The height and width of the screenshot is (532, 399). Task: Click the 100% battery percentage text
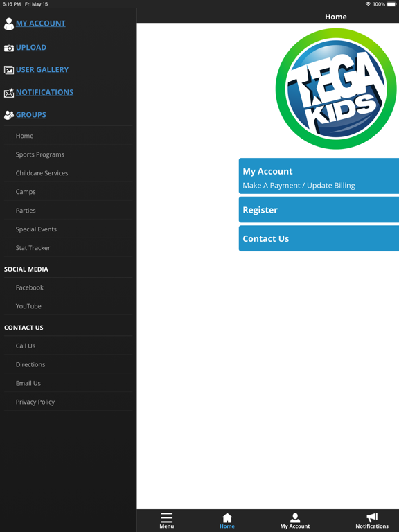(379, 4)
